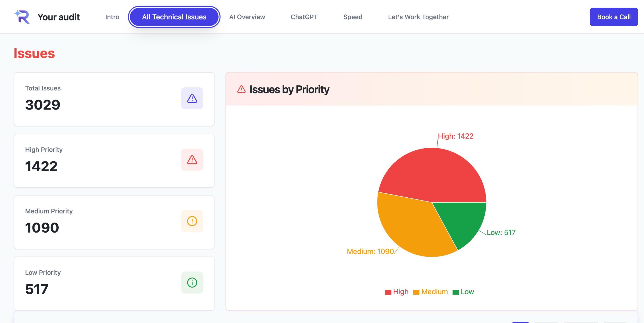644x323 pixels.
Task: Go to the ChatGPT tab
Action: pos(304,17)
